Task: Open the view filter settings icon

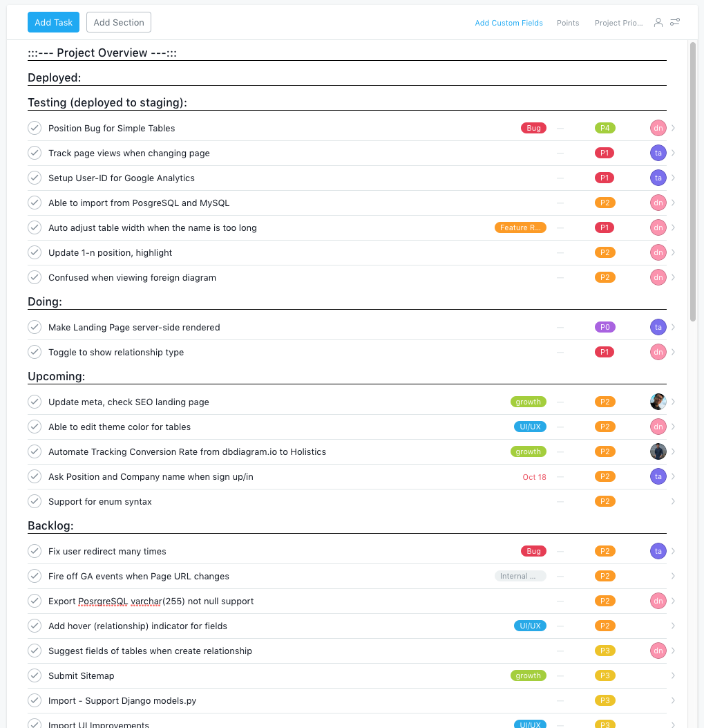Action: pyautogui.click(x=675, y=23)
